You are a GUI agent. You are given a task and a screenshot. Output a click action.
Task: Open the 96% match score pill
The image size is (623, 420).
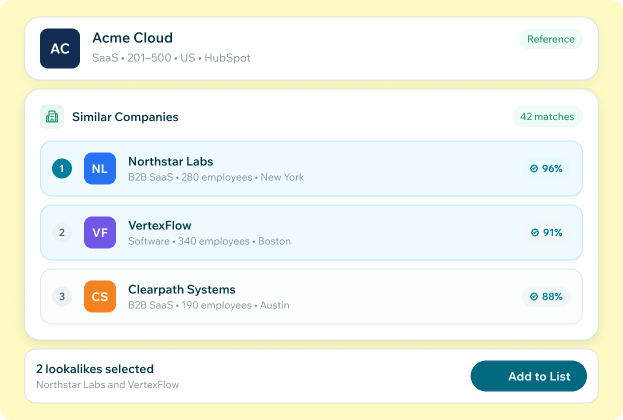click(x=546, y=168)
